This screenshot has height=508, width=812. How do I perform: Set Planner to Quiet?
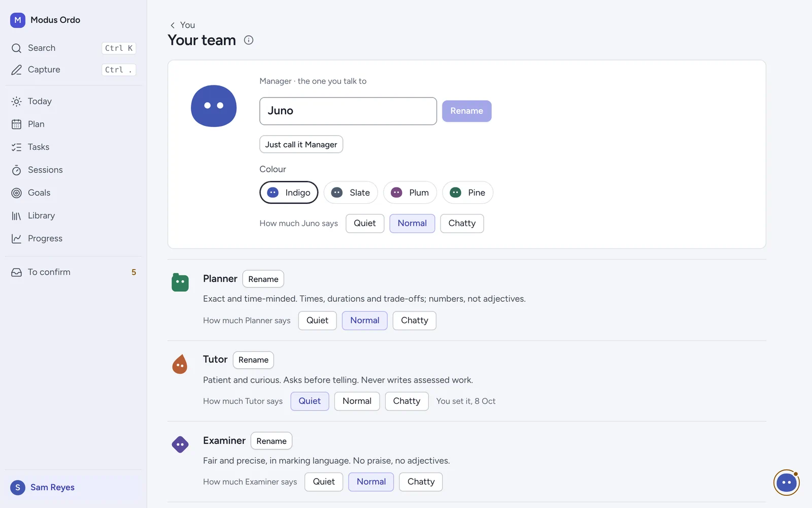click(317, 321)
